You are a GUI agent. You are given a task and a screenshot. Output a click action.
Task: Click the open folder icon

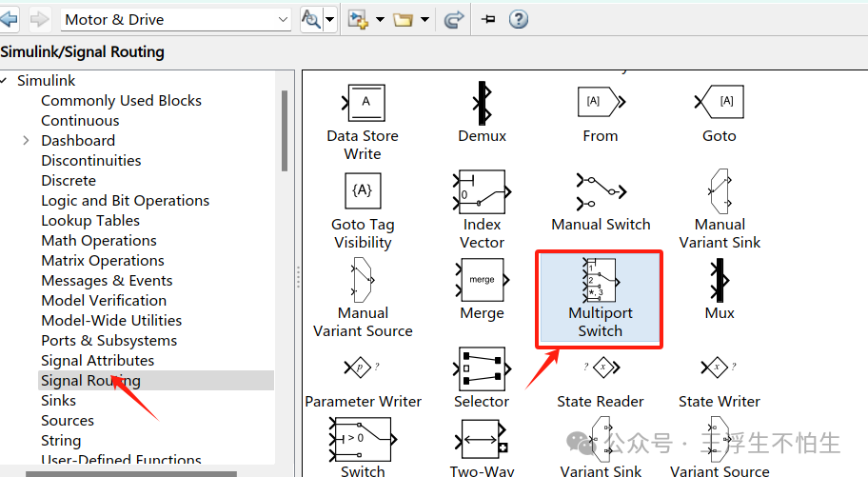(403, 20)
